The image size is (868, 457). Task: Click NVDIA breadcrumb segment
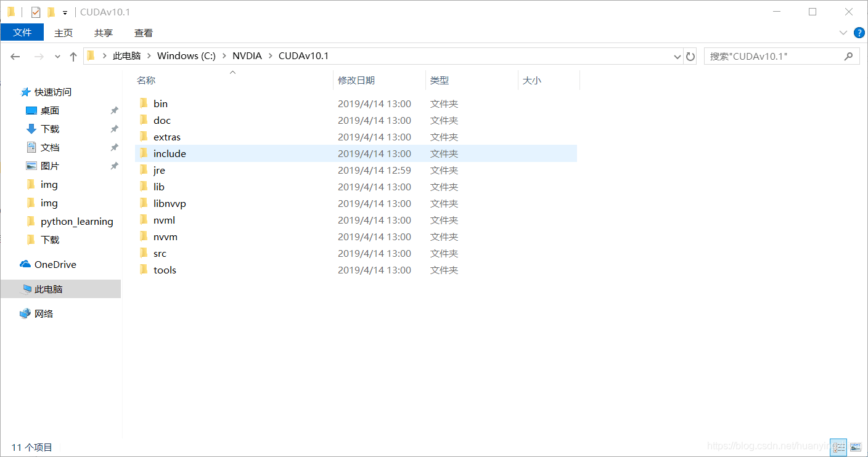tap(247, 56)
